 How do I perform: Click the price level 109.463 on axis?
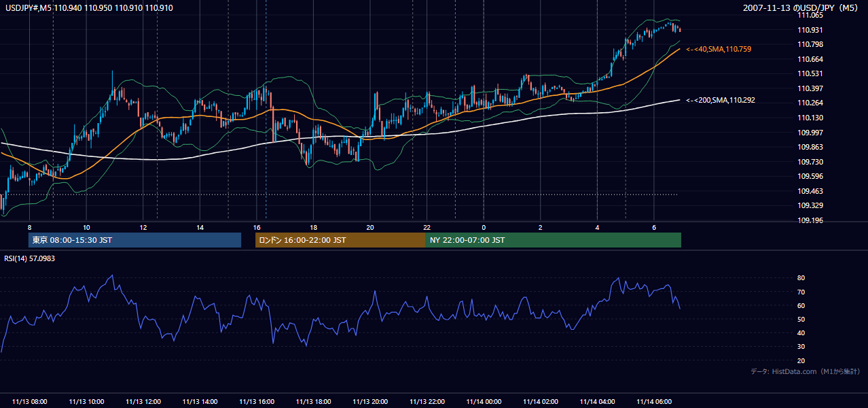tap(810, 191)
